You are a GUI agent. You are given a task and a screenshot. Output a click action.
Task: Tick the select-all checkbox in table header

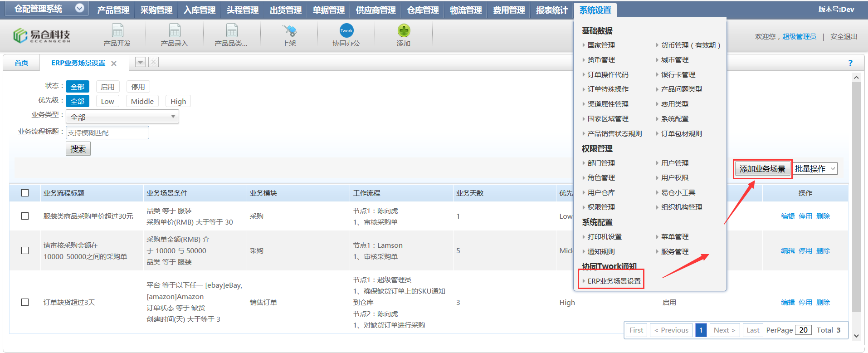(x=25, y=193)
